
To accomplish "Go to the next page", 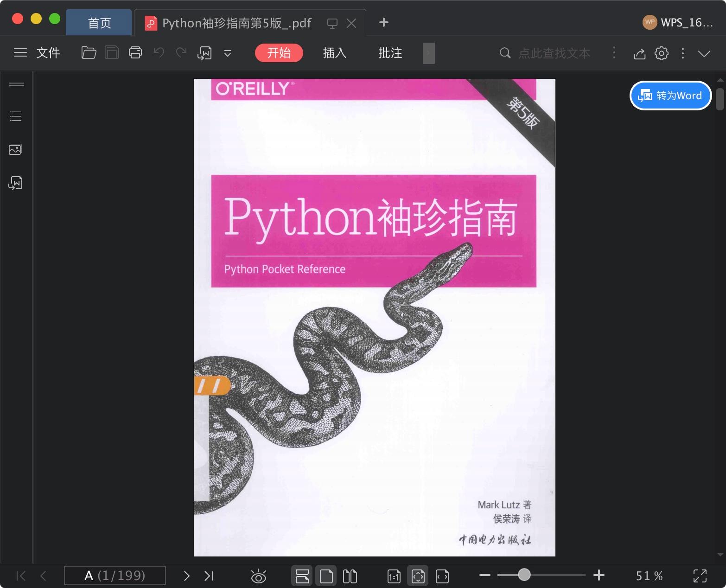I will pos(186,576).
